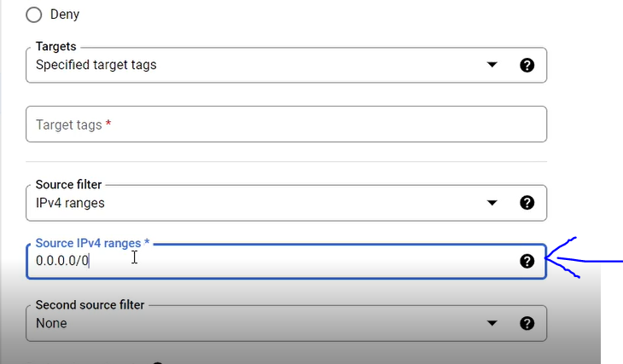Viewport: 623px width, 364px height.
Task: Select the Deny radio button
Action: pyautogui.click(x=34, y=14)
